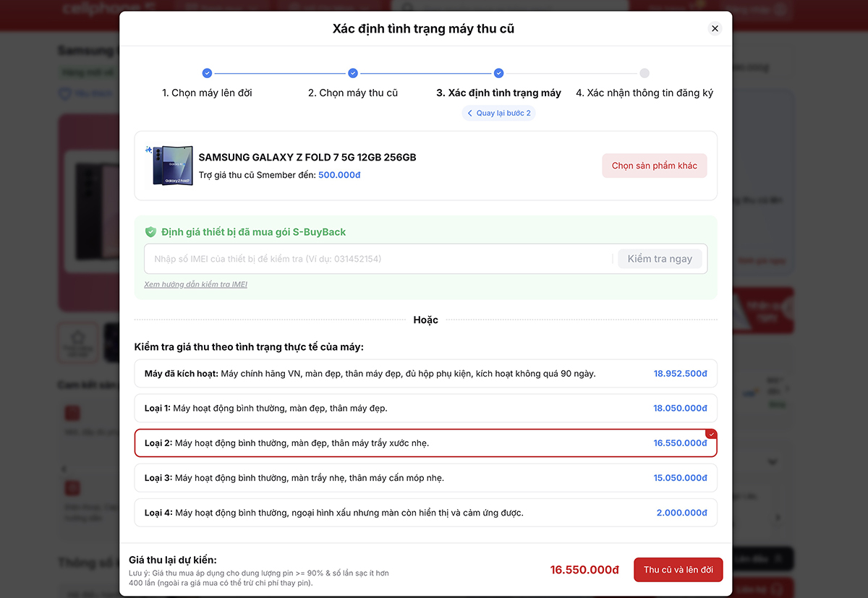The width and height of the screenshot is (868, 598).
Task: Click green S-BuyBack shield icon
Action: coord(150,232)
